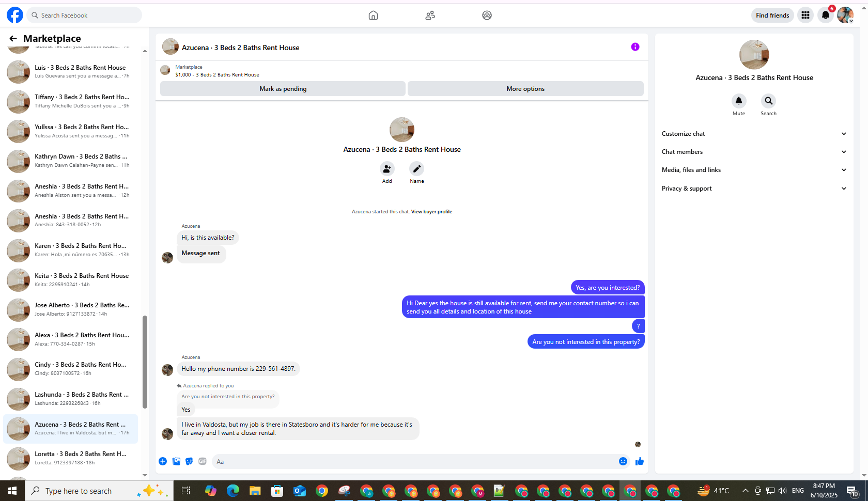The height and width of the screenshot is (501, 868).
Task: Open the Cindy conversation in the chat list
Action: point(71,369)
